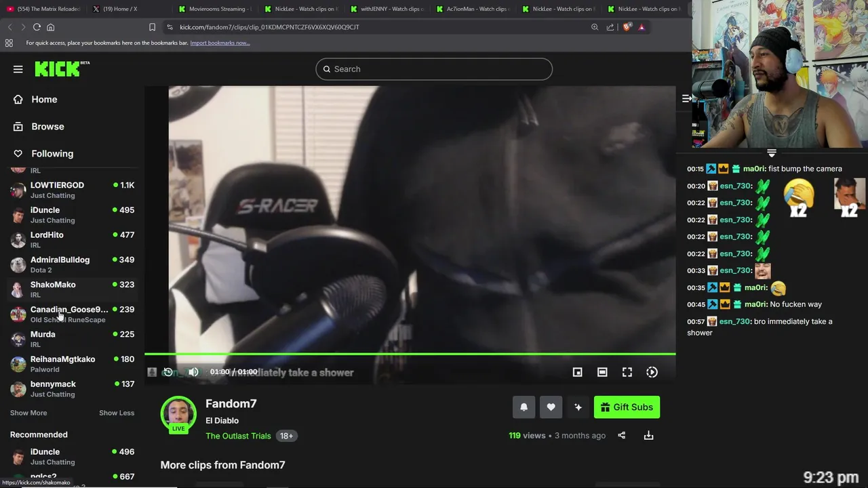Follow Fandom7 with heart button
Screen dimensions: 868x488
[x=551, y=407]
